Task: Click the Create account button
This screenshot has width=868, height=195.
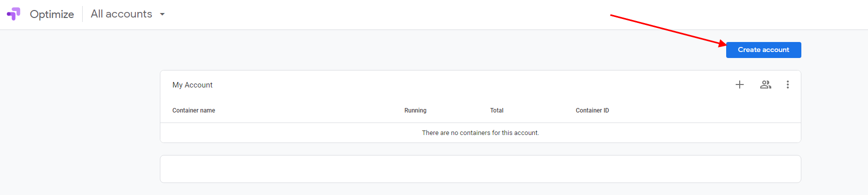Action: [763, 50]
